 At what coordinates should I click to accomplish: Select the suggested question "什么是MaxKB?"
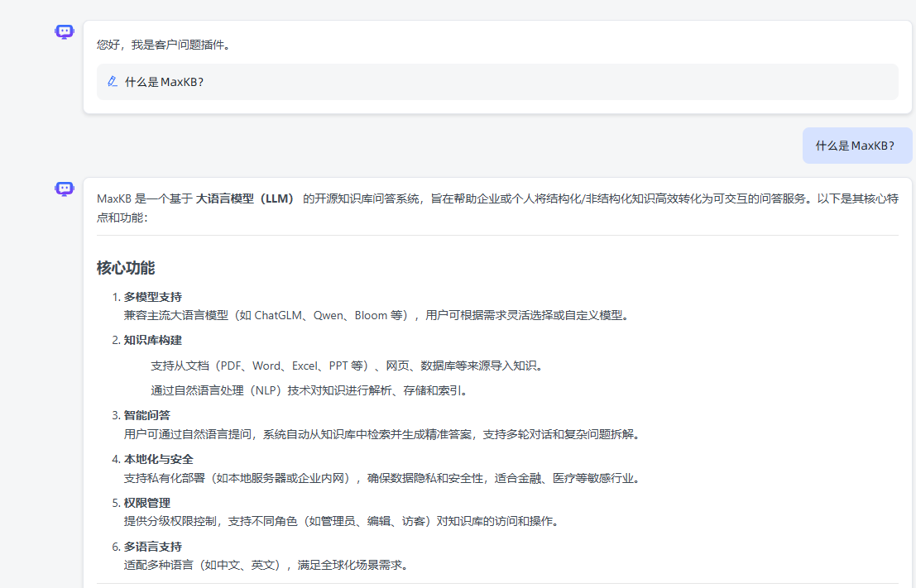(x=165, y=82)
